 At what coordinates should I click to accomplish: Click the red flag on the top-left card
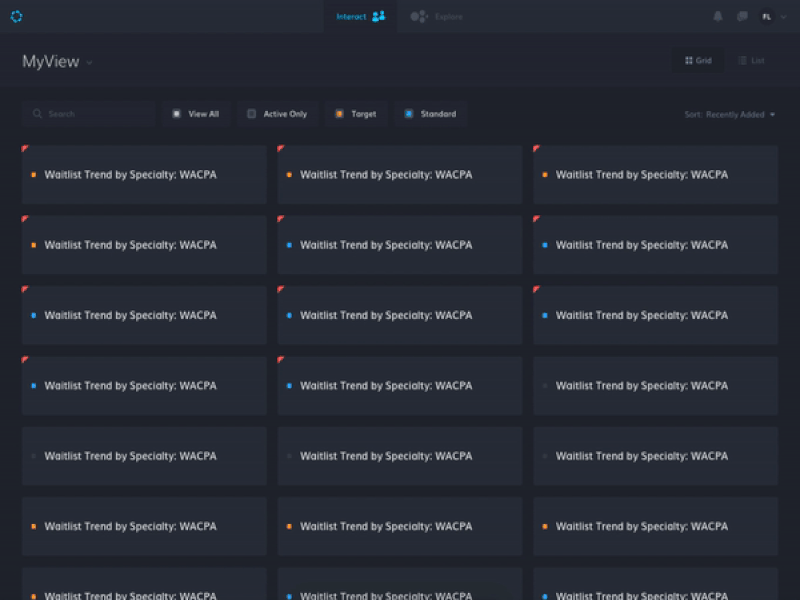pos(25,149)
